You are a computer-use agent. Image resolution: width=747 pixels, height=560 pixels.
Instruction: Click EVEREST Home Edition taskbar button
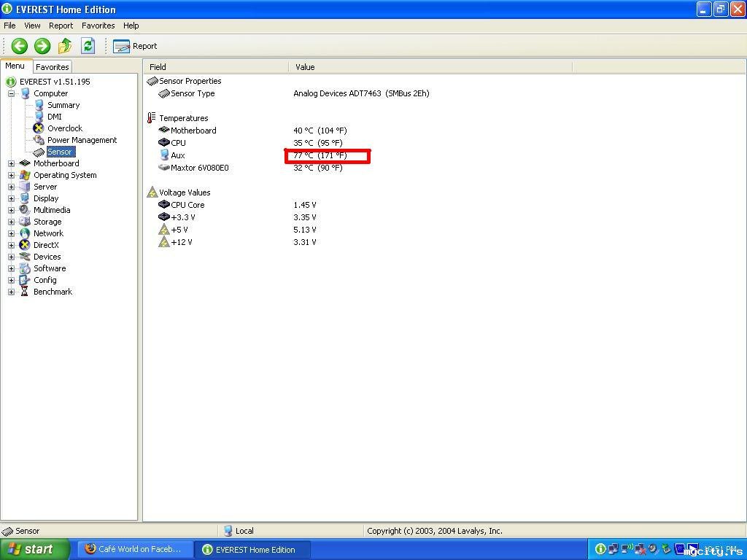252,550
